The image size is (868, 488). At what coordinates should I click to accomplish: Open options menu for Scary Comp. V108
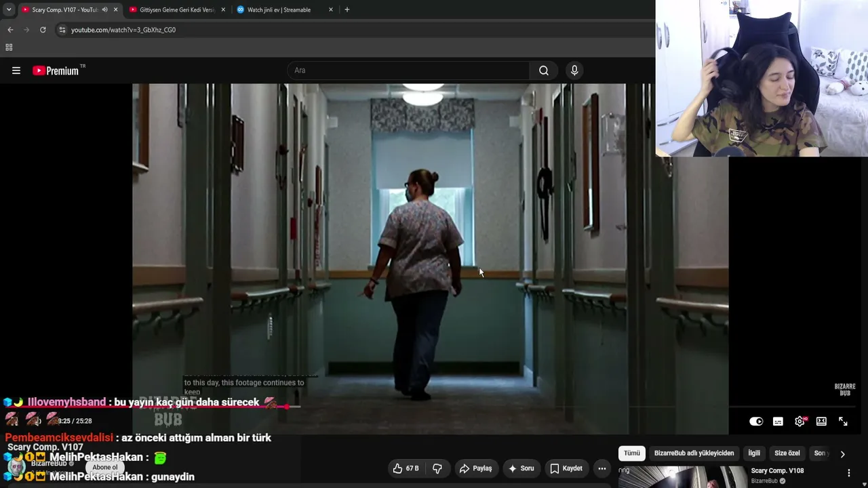(848, 473)
